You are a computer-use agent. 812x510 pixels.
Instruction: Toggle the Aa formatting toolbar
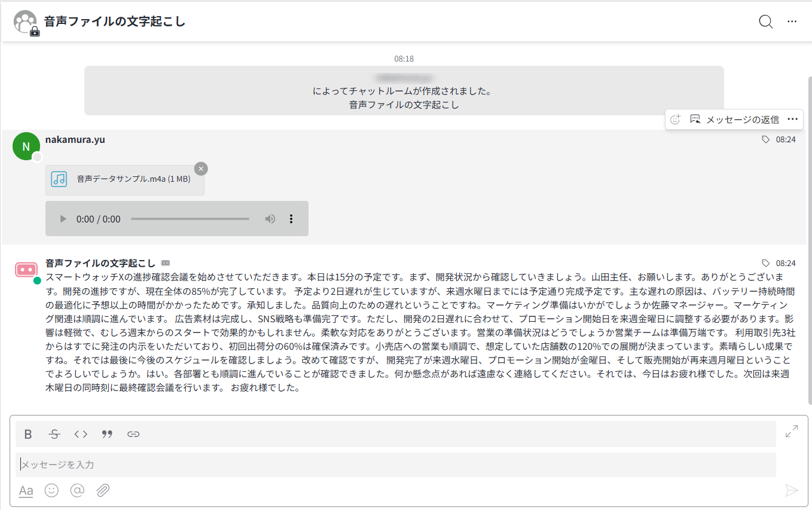(x=26, y=491)
